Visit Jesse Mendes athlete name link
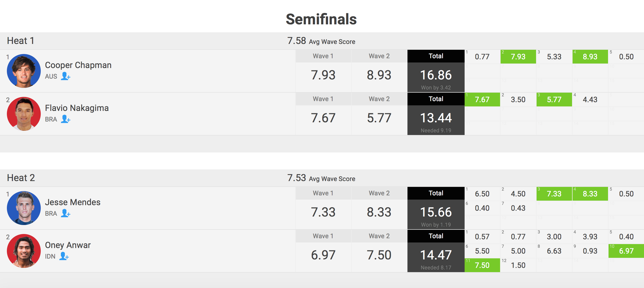Image resolution: width=644 pixels, height=288 pixels. coord(72,202)
